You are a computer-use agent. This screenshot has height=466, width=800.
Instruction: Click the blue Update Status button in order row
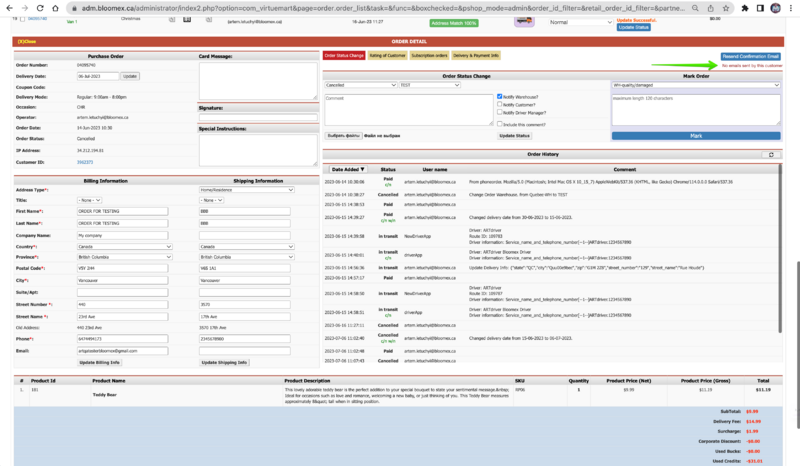click(x=634, y=27)
